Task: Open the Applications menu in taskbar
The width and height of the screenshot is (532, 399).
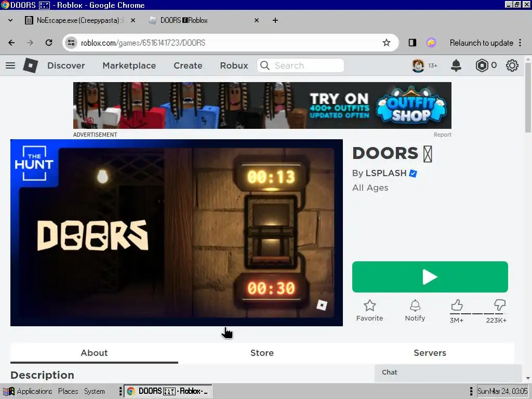Action: (28, 391)
